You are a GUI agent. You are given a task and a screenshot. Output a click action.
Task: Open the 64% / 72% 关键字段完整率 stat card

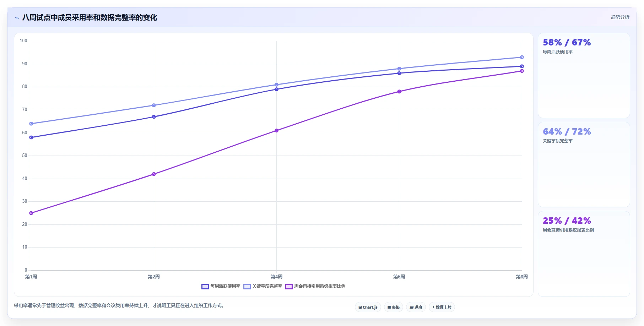pyautogui.click(x=584, y=165)
